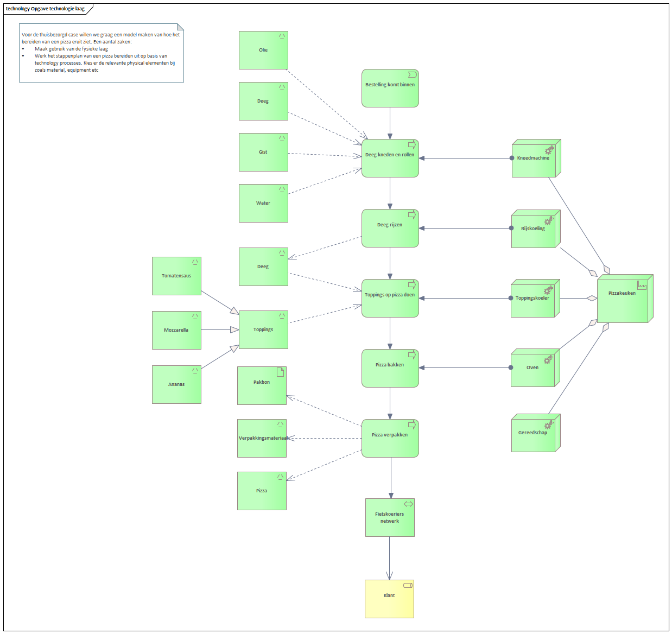672x634 pixels.
Task: Click the equipment gear icon on Rijskoeling
Action: 549,220
